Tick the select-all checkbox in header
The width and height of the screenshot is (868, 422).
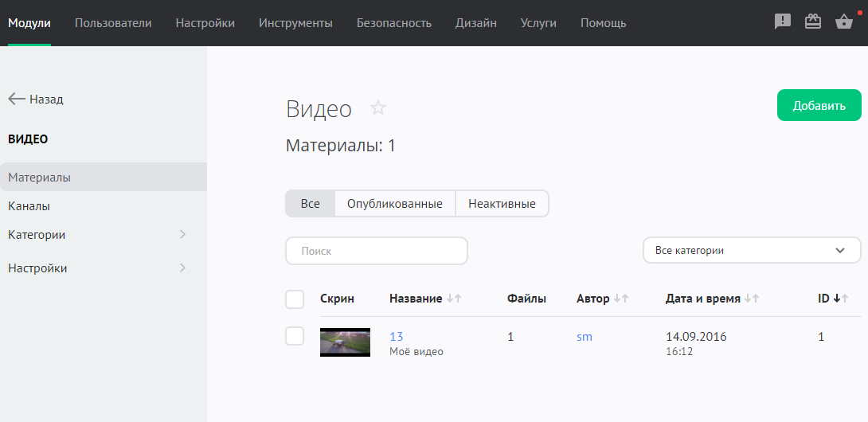pos(295,299)
